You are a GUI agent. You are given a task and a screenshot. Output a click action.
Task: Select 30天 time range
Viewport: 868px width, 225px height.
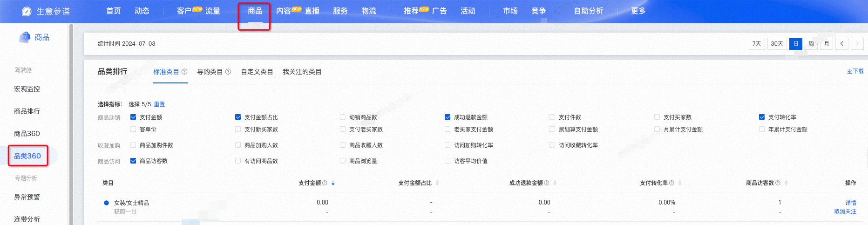[x=777, y=44]
